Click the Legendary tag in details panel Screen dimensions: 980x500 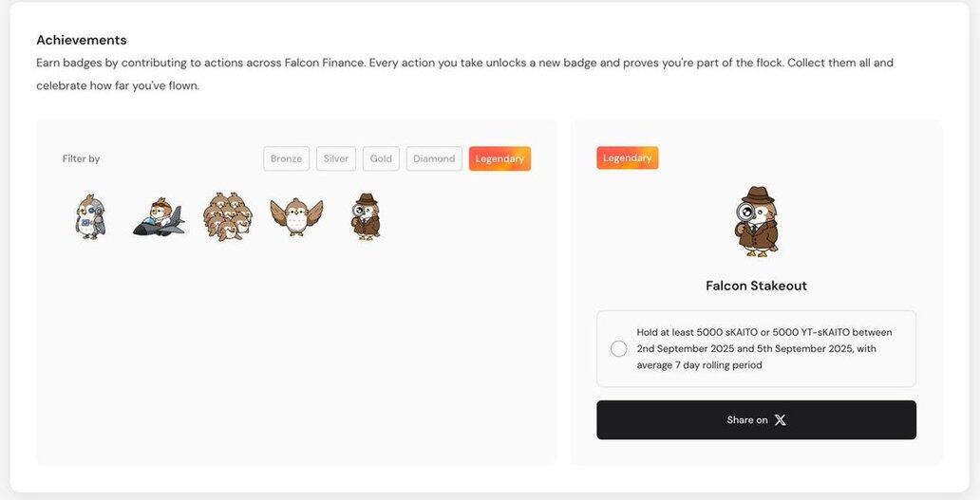pos(627,157)
